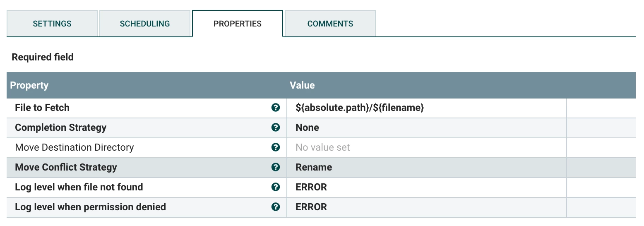This screenshot has width=644, height=226.
Task: View help for Move Destination Directory
Action: coord(275,147)
